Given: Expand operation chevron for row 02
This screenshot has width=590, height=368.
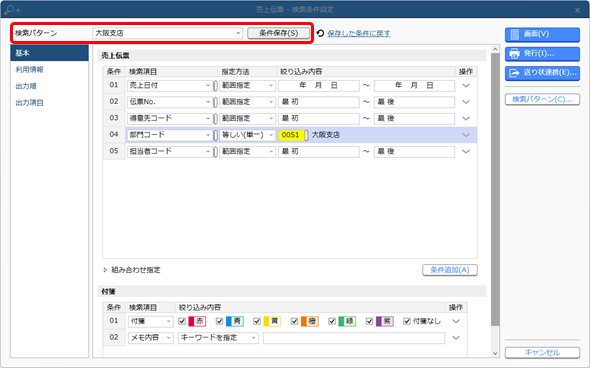Looking at the screenshot, I should 466,102.
